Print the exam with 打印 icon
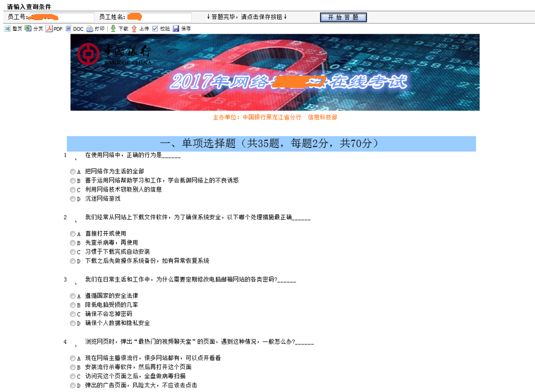 coord(90,29)
